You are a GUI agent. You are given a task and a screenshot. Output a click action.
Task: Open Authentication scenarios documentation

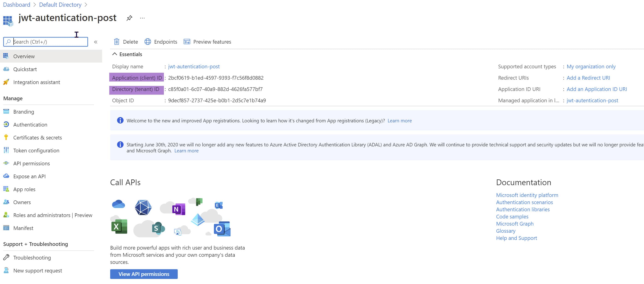(524, 202)
